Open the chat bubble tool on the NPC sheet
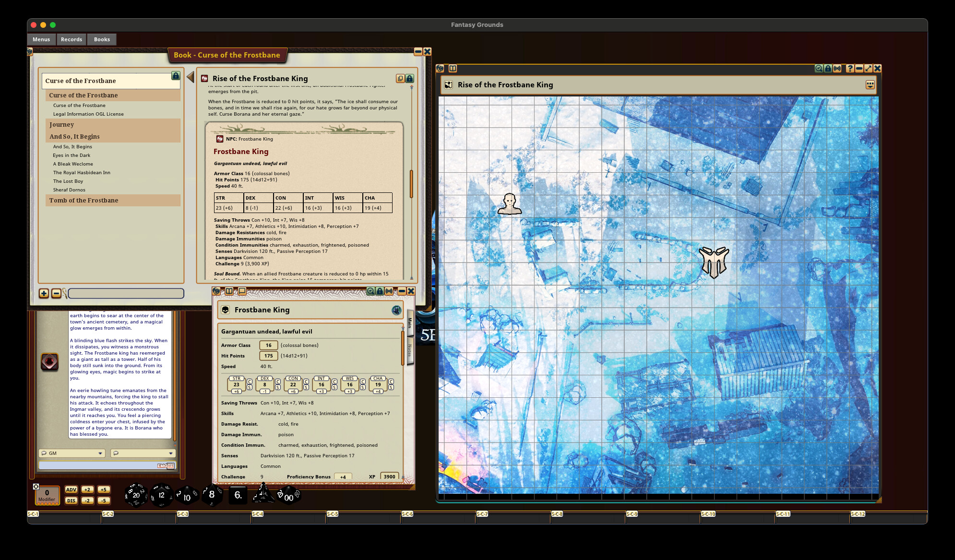955x560 pixels. tap(242, 292)
